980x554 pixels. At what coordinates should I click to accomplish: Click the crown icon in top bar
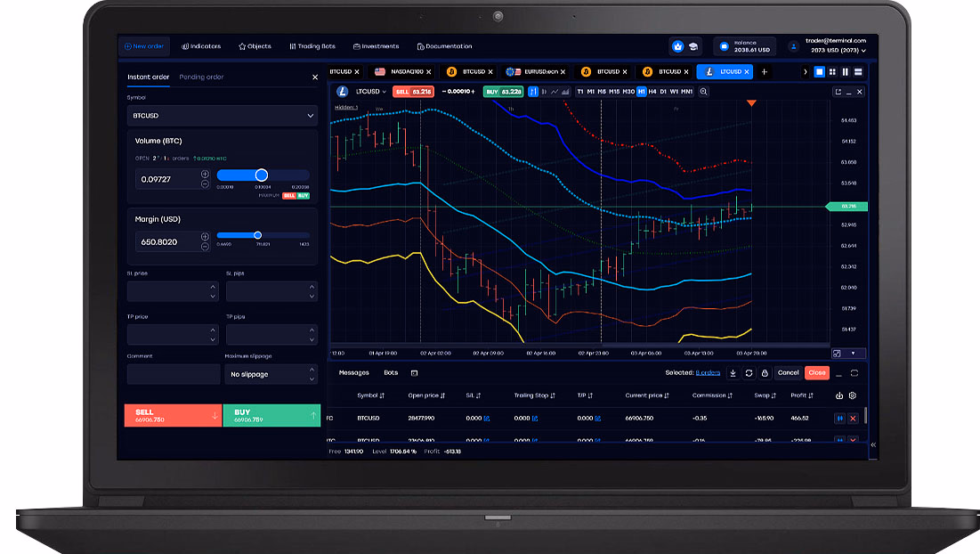(x=677, y=46)
